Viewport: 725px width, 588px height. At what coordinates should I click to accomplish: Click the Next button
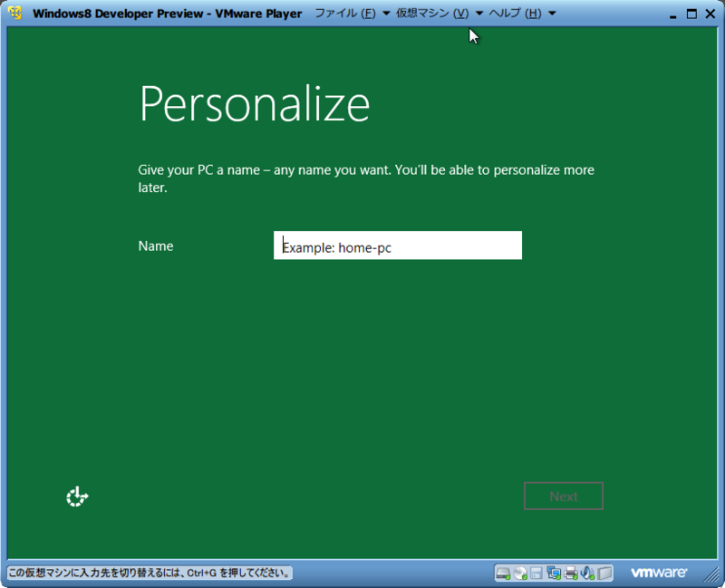click(x=564, y=496)
